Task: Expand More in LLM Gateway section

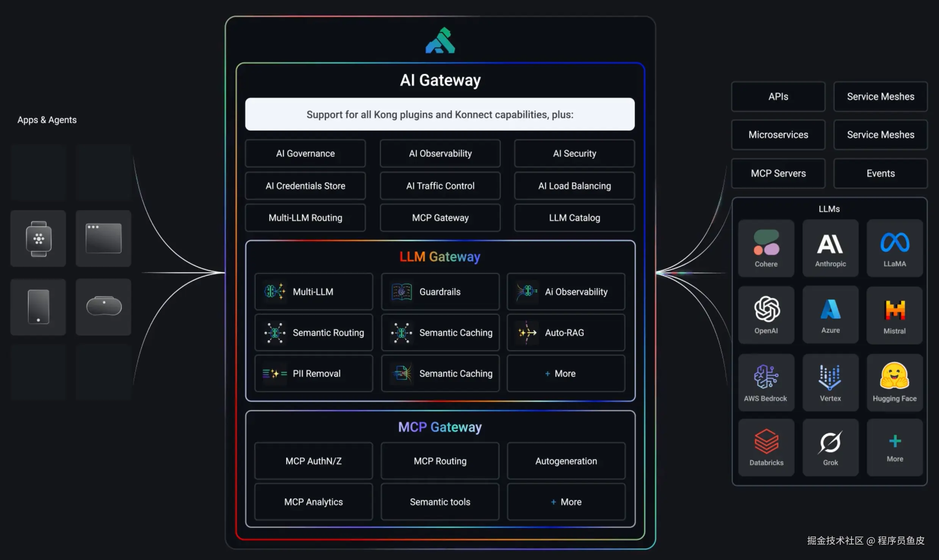Action: [565, 374]
